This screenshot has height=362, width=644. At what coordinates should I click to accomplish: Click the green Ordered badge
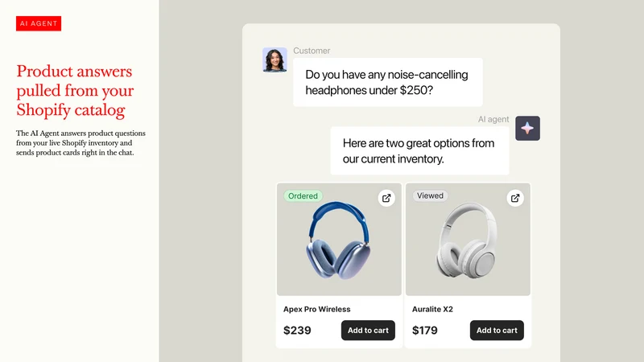point(303,195)
